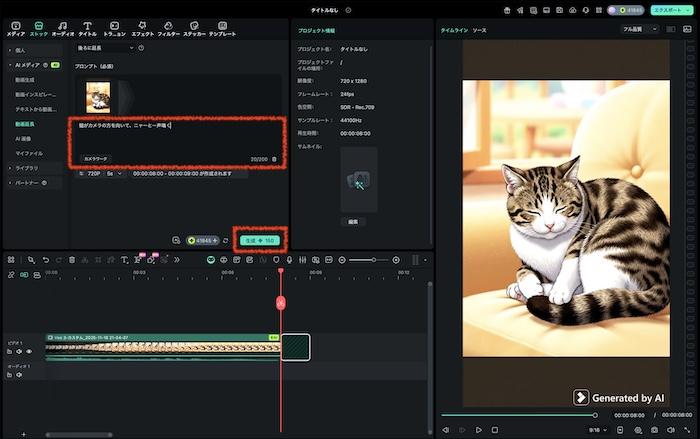Toggle visibility eye on ビデオ 1 track

tap(29, 351)
